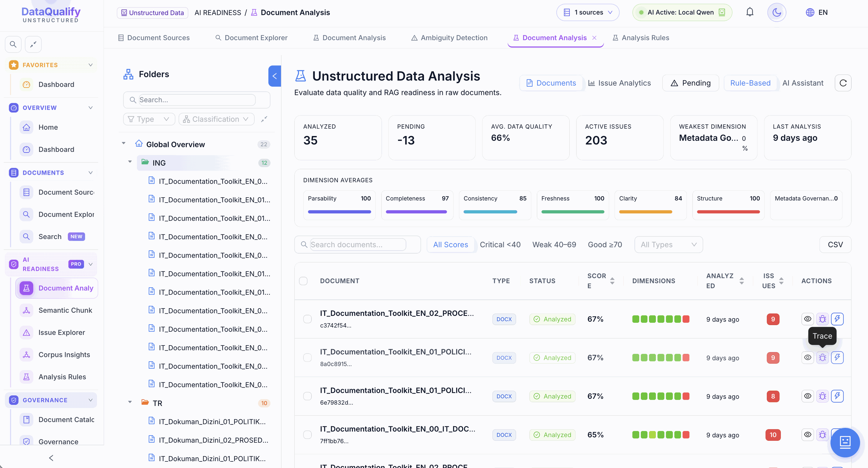
Task: Click lightning action icon for first document
Action: pyautogui.click(x=837, y=319)
